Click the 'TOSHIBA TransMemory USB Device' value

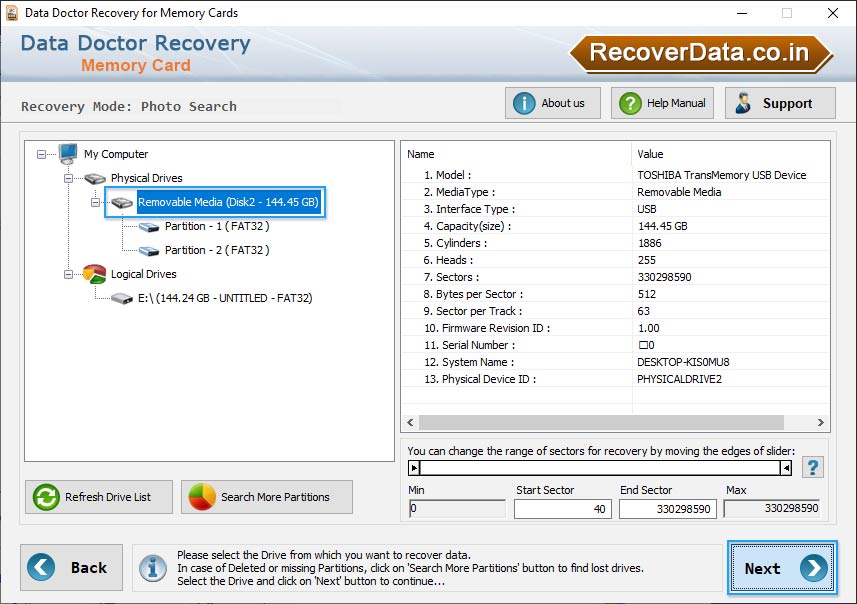[x=721, y=175]
